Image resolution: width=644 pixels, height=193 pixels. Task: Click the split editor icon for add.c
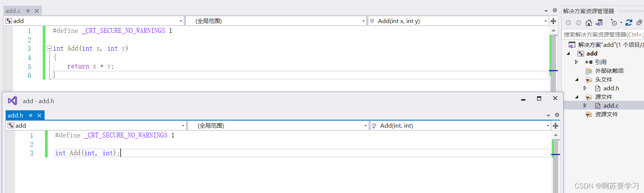(553, 21)
